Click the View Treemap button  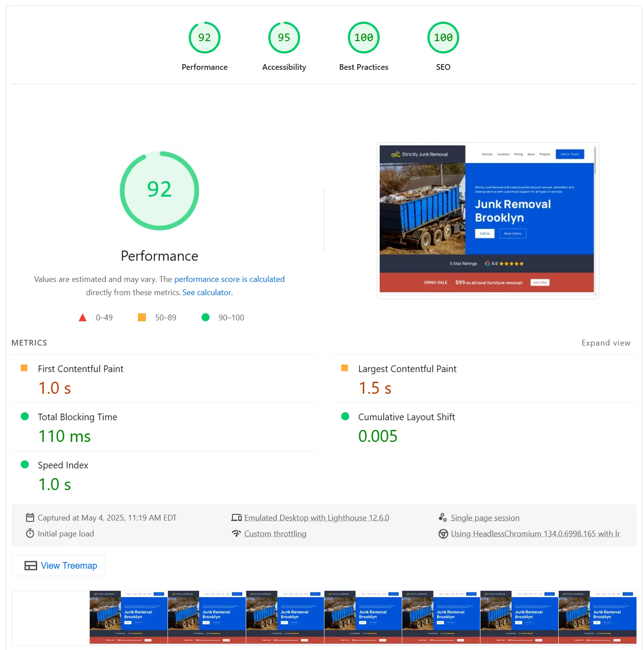tap(58, 566)
